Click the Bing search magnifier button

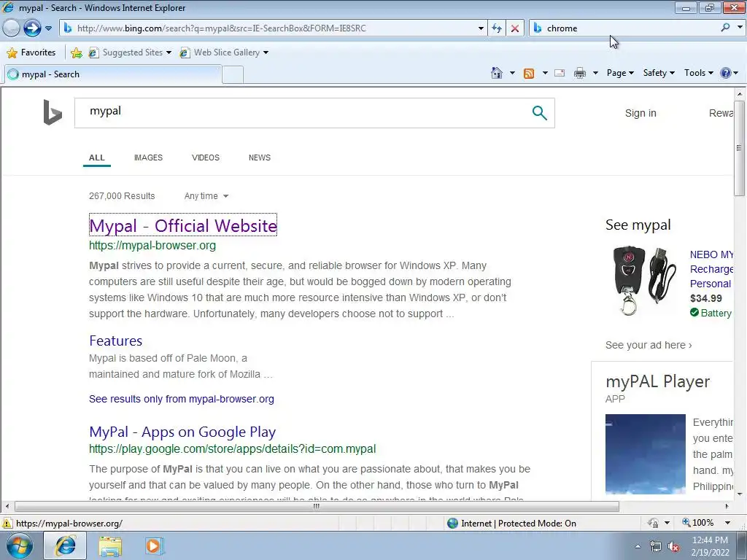coord(539,113)
